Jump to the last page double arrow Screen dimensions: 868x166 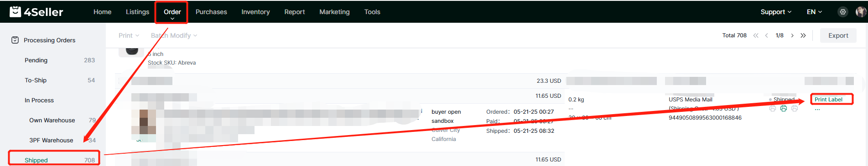(803, 35)
